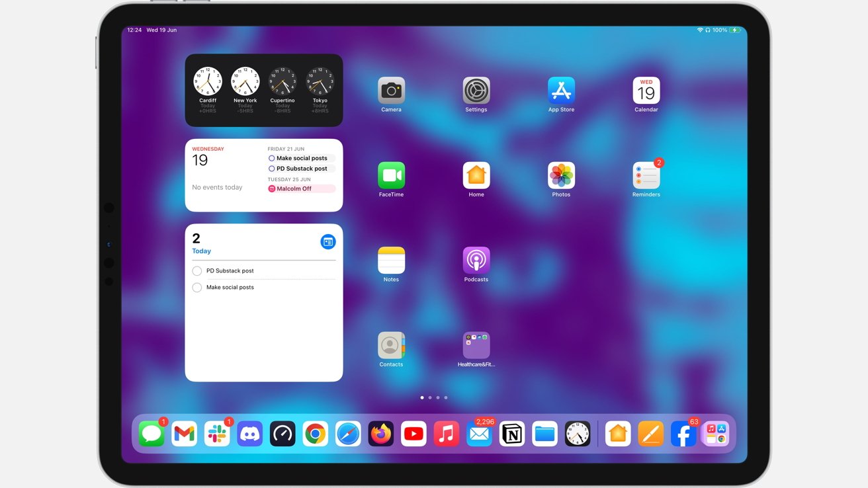The width and height of the screenshot is (868, 488).
Task: Open the Pages app in the dock
Action: click(x=650, y=434)
